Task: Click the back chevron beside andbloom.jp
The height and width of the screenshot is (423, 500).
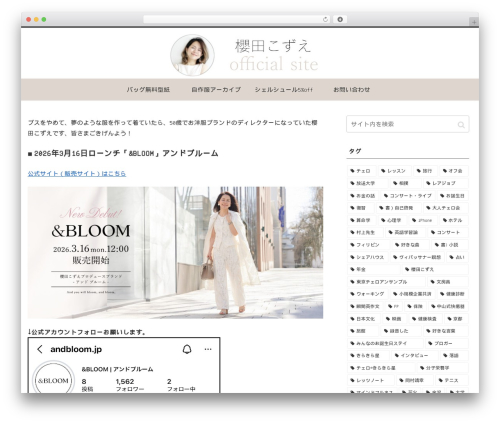Action: (40, 349)
